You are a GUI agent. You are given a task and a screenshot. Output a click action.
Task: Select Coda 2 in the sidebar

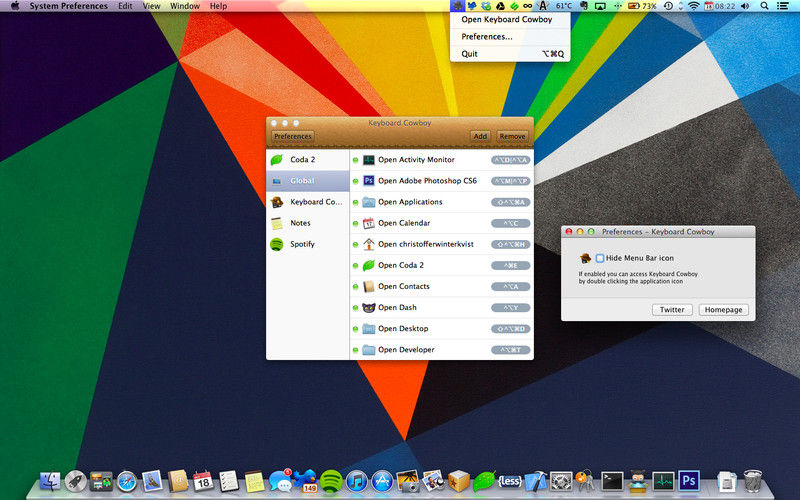coord(308,160)
